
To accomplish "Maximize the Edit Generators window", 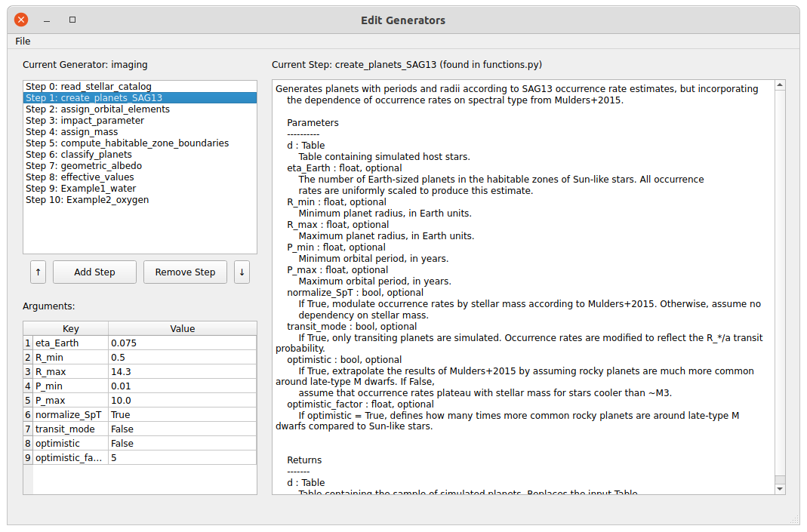I will point(72,20).
